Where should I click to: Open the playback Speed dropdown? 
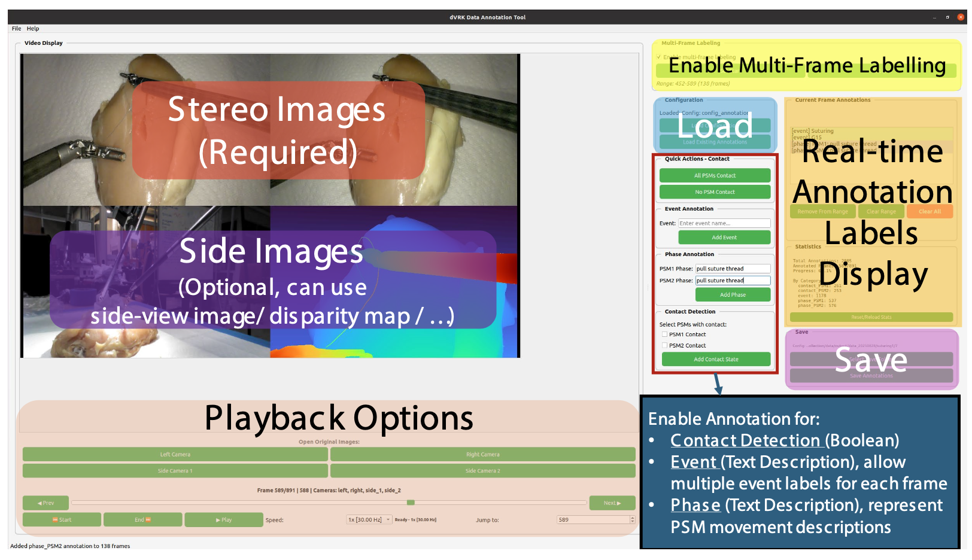tap(369, 520)
